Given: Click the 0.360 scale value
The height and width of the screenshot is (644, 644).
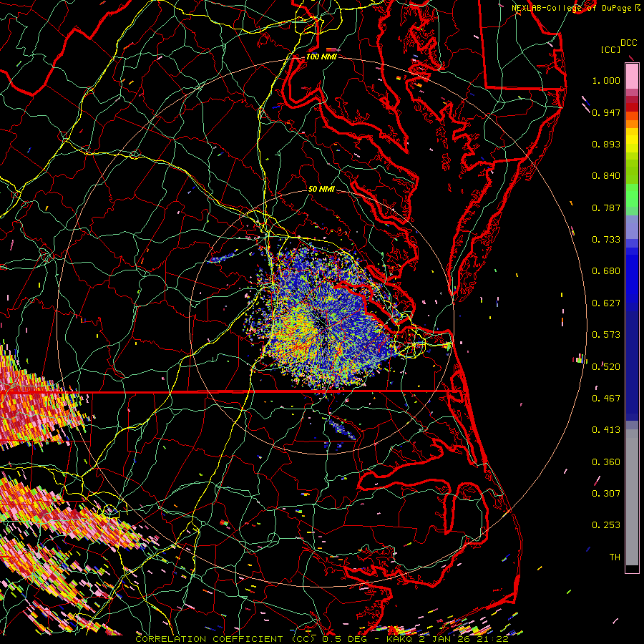Looking at the screenshot, I should pyautogui.click(x=606, y=462).
